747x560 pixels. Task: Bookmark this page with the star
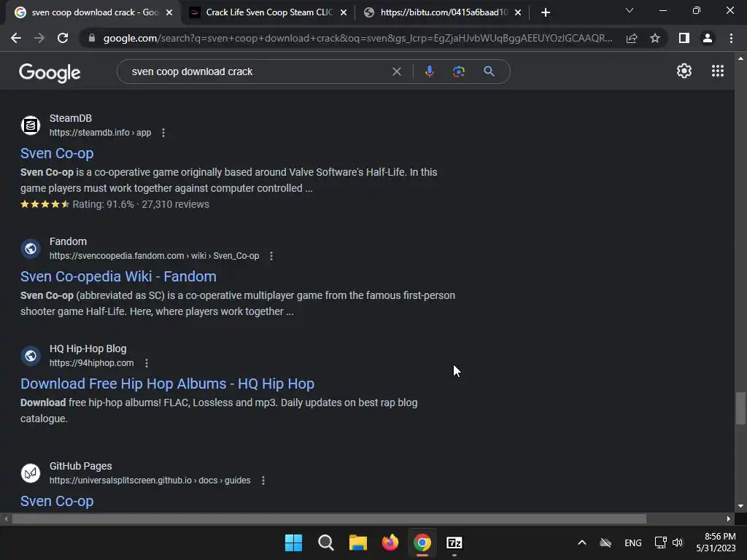coord(655,38)
